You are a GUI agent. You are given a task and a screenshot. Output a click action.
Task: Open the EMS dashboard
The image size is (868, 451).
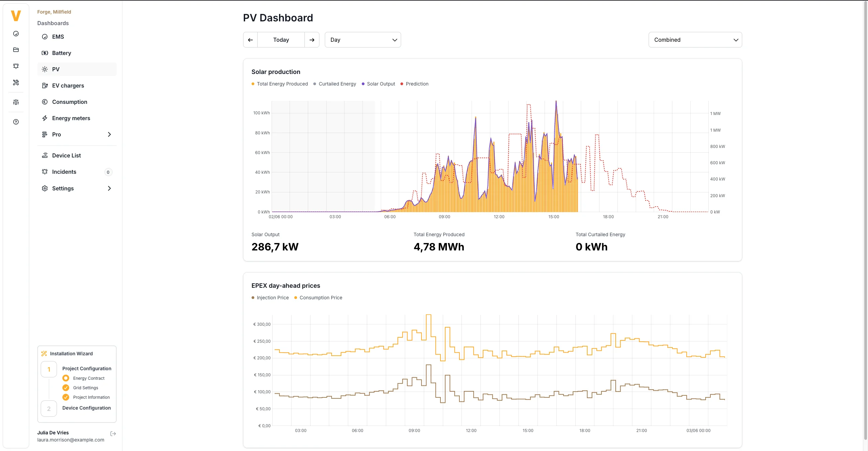(77, 37)
